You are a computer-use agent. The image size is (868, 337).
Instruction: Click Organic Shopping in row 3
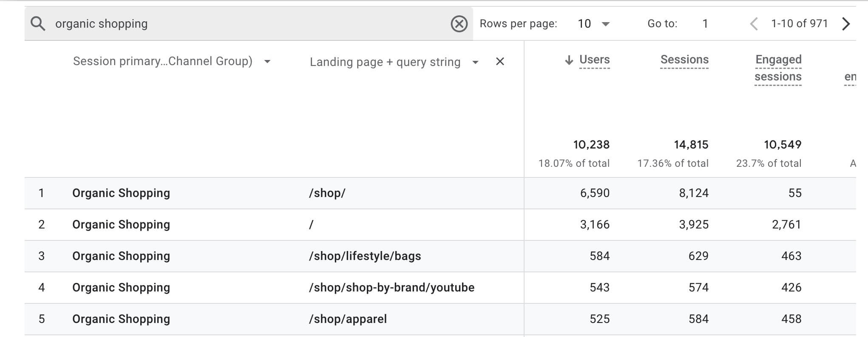[x=121, y=256]
